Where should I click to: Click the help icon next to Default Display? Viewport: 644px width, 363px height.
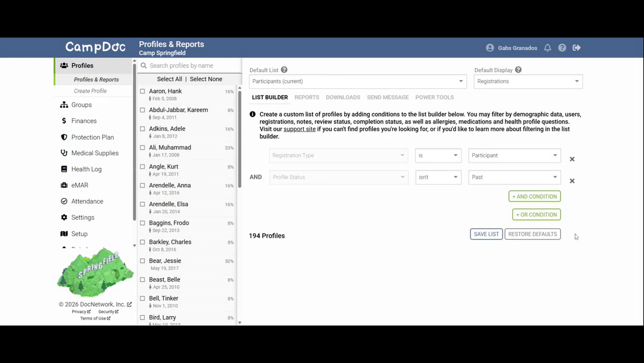coord(518,70)
